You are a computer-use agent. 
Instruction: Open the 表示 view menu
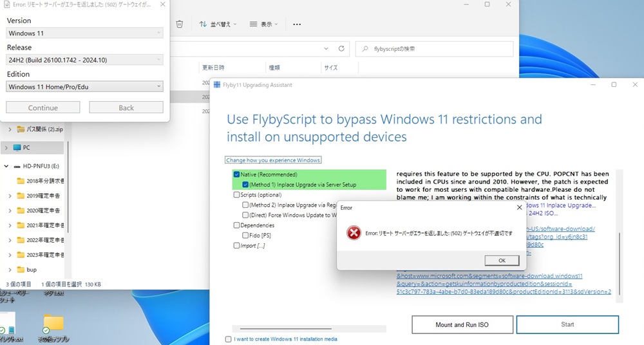click(263, 24)
